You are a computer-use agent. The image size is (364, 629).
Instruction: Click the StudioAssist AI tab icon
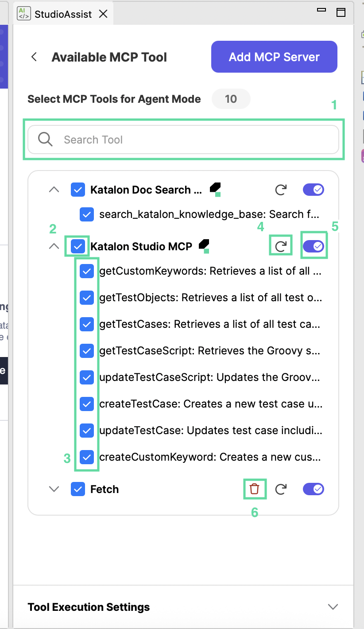click(x=23, y=14)
